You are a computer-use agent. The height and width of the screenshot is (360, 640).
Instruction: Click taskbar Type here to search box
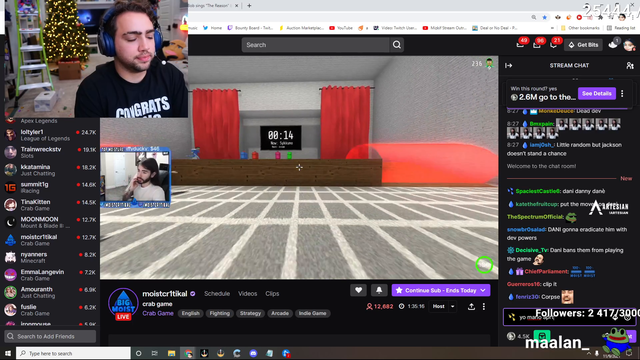(73, 353)
